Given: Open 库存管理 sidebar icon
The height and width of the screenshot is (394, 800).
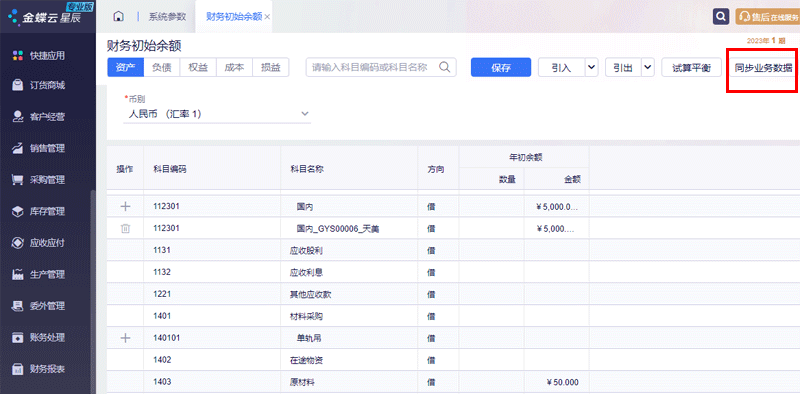Looking at the screenshot, I should (x=18, y=211).
